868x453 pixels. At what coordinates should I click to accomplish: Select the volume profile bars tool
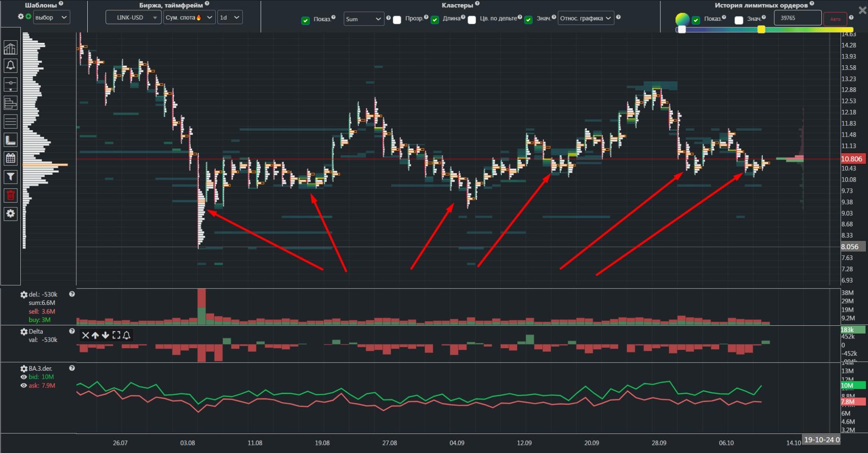10,103
